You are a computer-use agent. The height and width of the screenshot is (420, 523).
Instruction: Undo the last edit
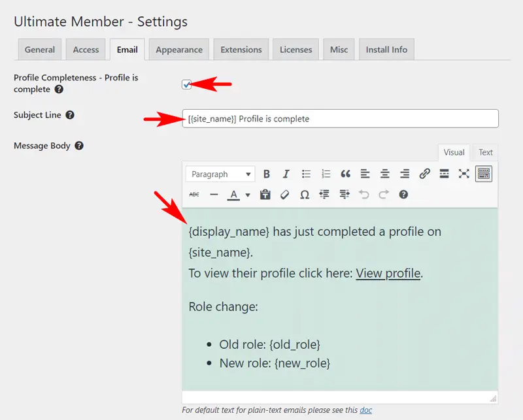pos(364,195)
